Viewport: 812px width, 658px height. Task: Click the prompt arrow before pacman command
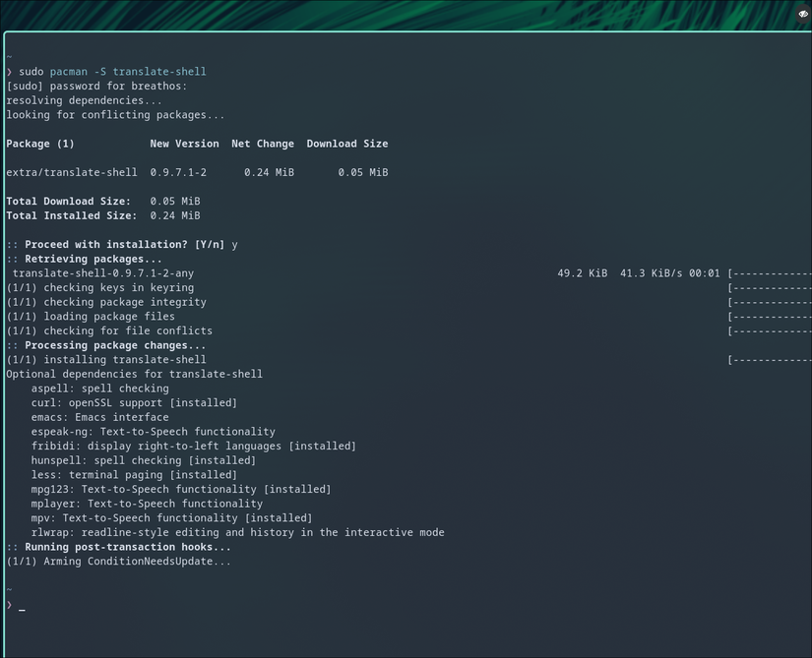[8, 71]
